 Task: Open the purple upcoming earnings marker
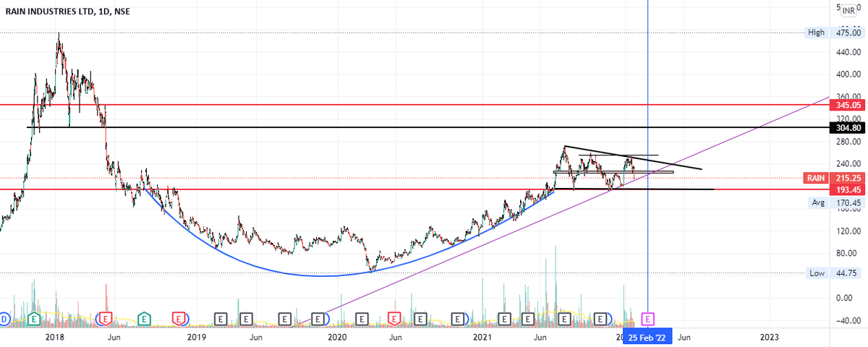tap(647, 319)
